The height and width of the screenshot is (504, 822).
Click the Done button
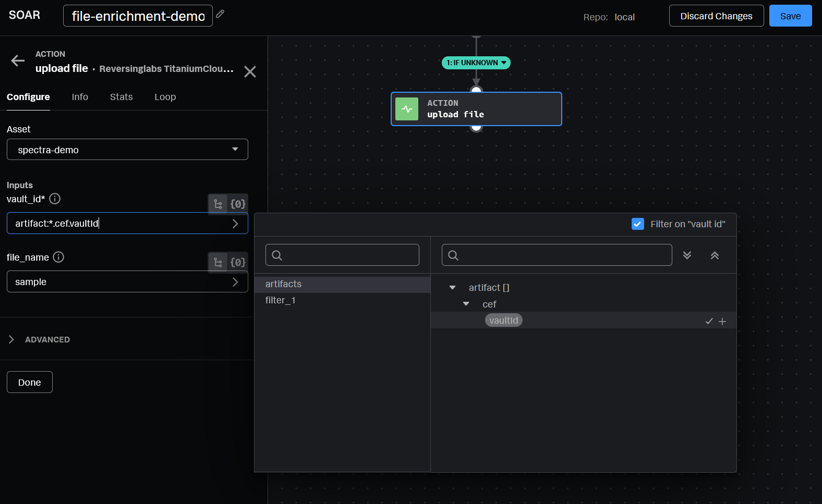coord(30,382)
